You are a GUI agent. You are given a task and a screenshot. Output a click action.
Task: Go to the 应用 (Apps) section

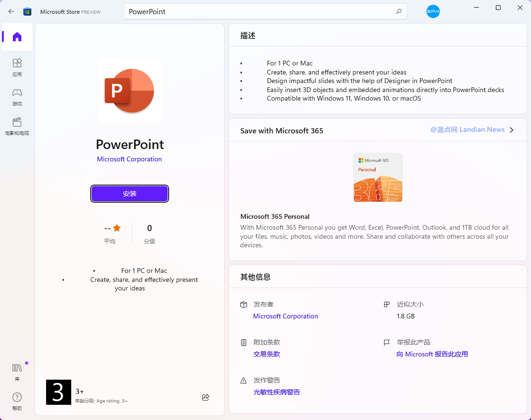pos(17,67)
